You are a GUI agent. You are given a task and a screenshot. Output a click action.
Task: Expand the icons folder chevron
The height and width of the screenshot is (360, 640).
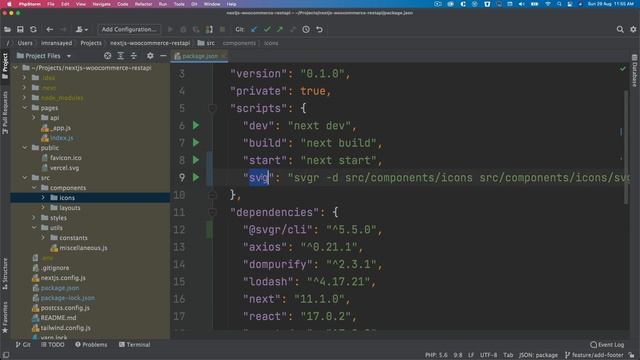click(x=43, y=198)
